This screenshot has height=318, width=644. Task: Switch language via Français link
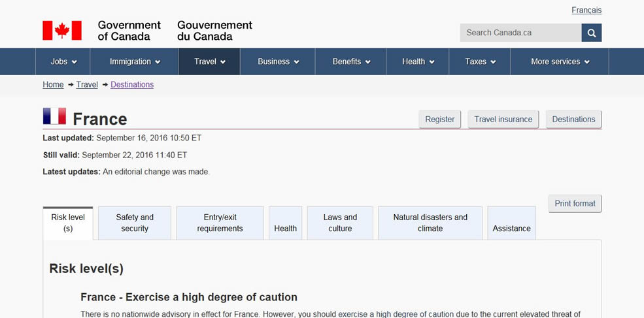pyautogui.click(x=586, y=10)
